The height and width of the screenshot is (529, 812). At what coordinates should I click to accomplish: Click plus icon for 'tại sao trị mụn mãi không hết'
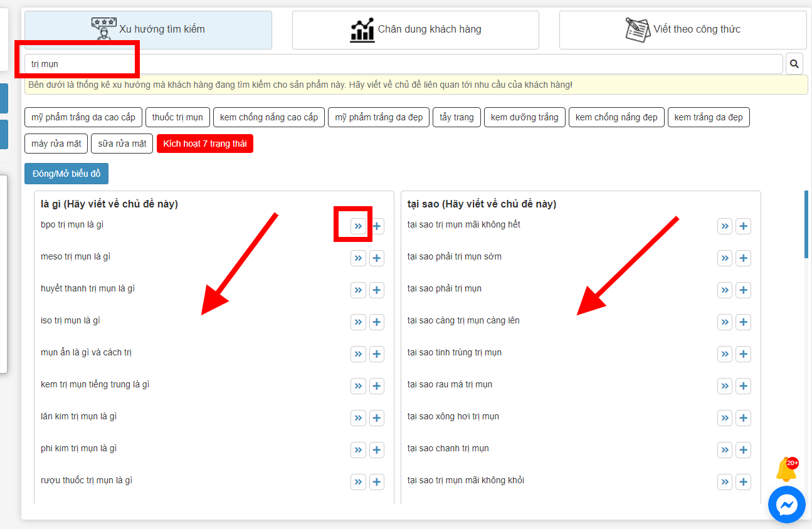pos(743,226)
